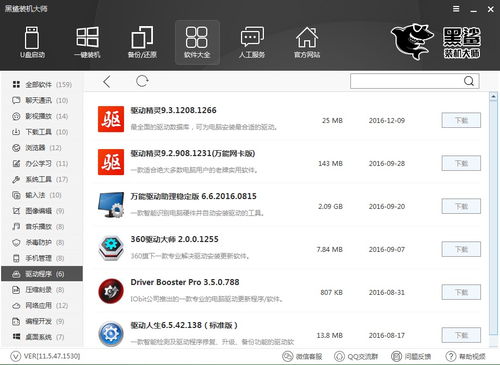Open title 万能驱动助理稳定版 6.6.2016.0815
This screenshot has height=365, width=500.
[x=193, y=196]
